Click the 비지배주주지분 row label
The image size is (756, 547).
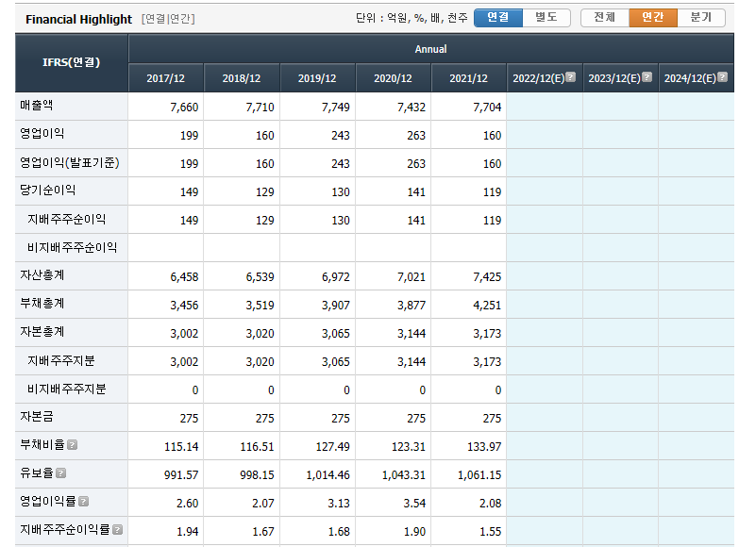coord(66,389)
